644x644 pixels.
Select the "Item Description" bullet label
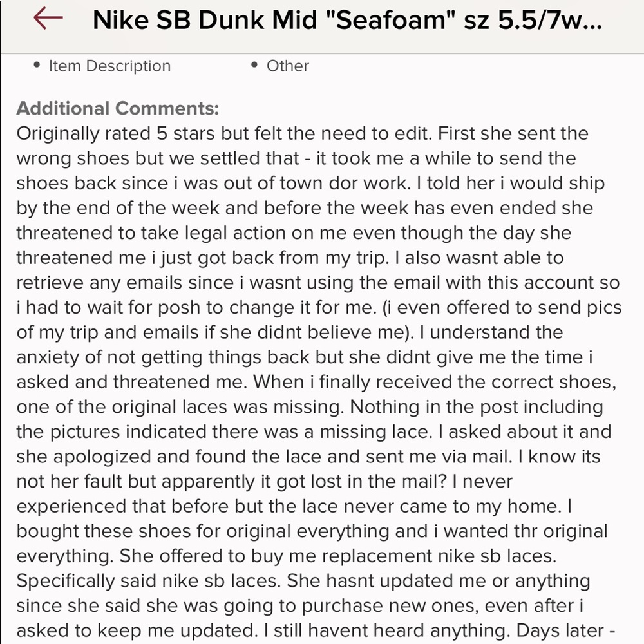109,66
